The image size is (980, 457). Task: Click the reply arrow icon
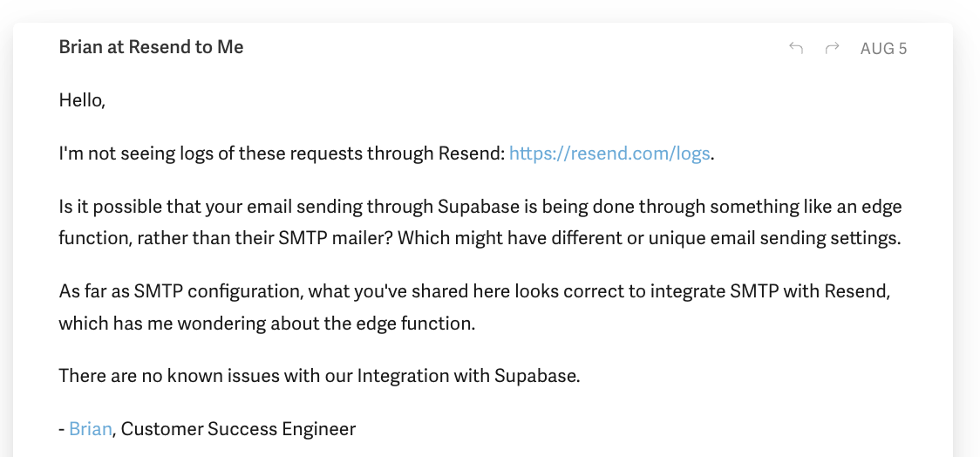pyautogui.click(x=796, y=48)
